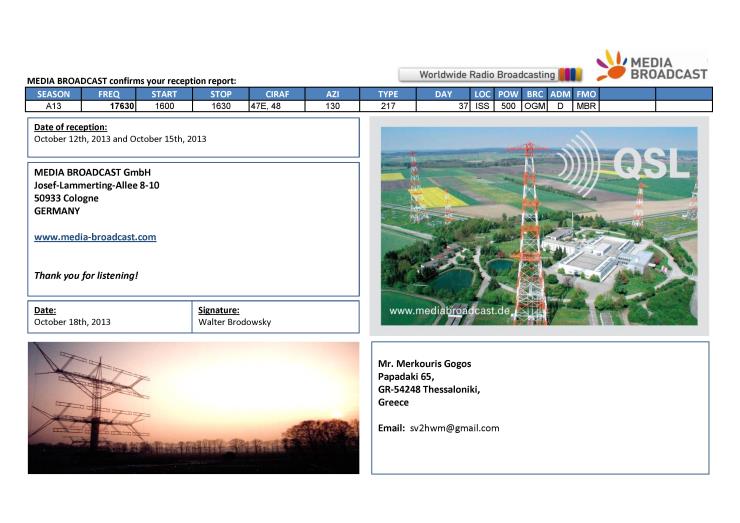Click the 130 azimuth cell
The image size is (740, 523).
[332, 106]
